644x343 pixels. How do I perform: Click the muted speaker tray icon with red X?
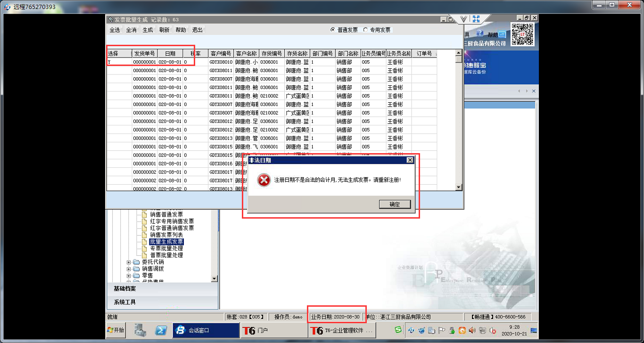pos(493,330)
